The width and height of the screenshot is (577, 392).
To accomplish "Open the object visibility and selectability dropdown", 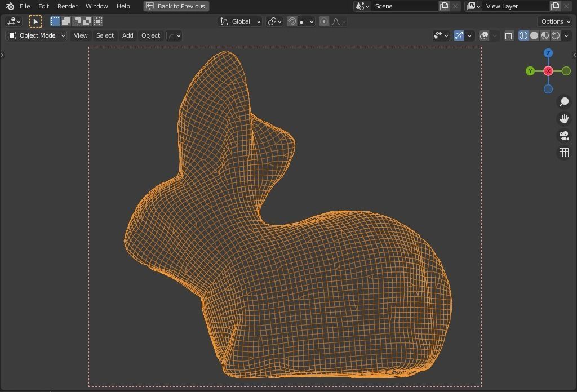I will (441, 35).
